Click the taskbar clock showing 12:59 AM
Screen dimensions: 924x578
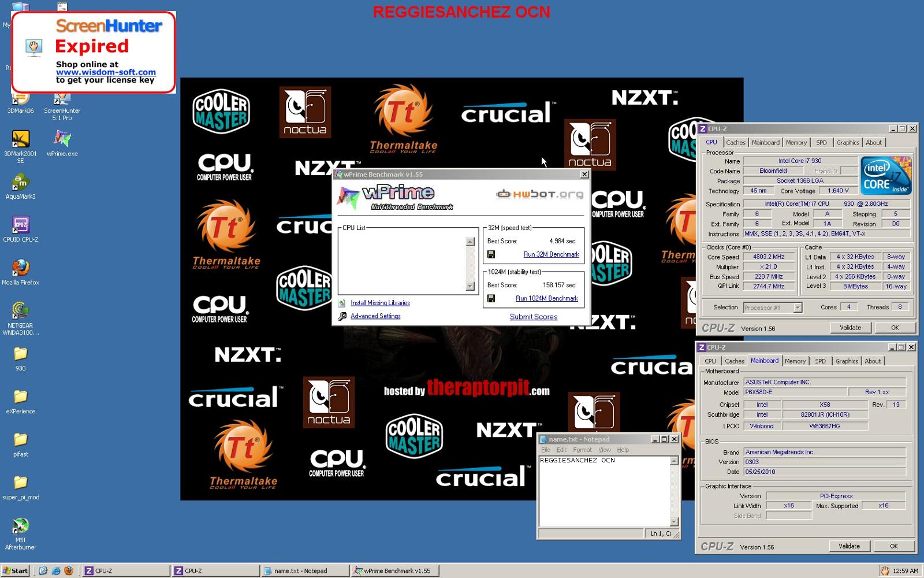tap(905, 571)
